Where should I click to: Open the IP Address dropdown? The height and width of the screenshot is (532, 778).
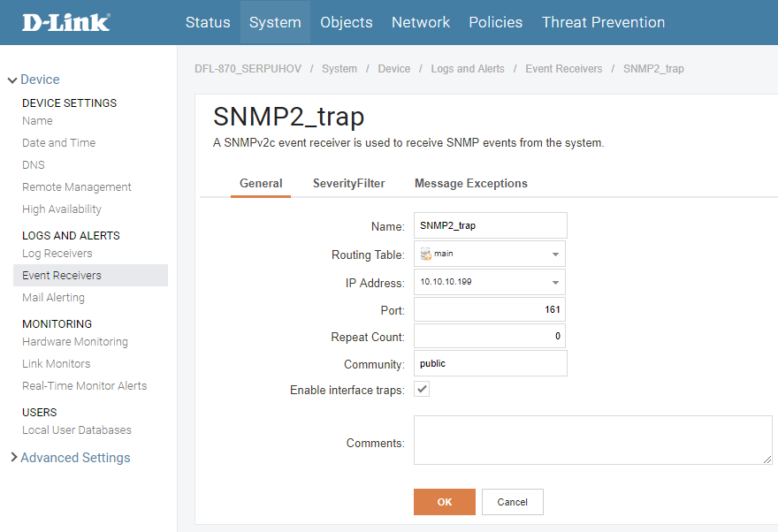(x=555, y=283)
